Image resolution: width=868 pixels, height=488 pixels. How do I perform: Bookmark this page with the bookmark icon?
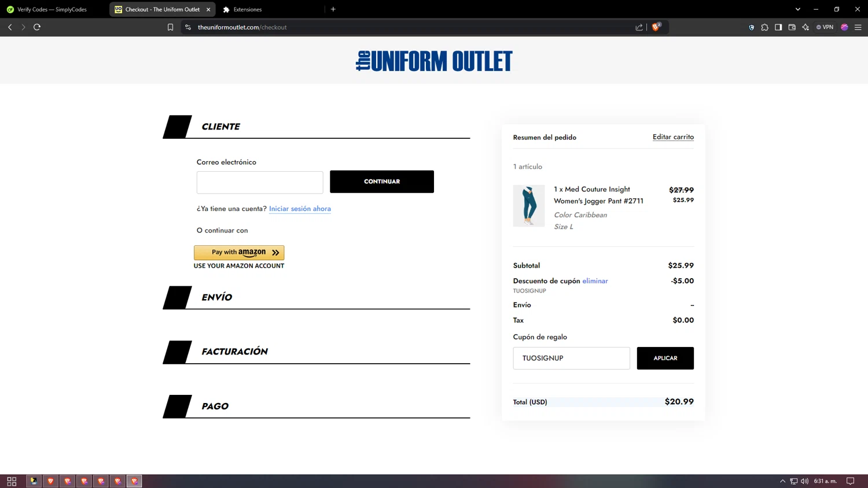[x=170, y=27]
